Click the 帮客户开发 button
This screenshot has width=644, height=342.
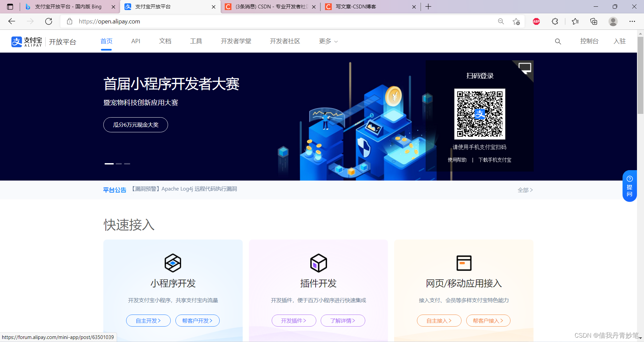point(197,321)
